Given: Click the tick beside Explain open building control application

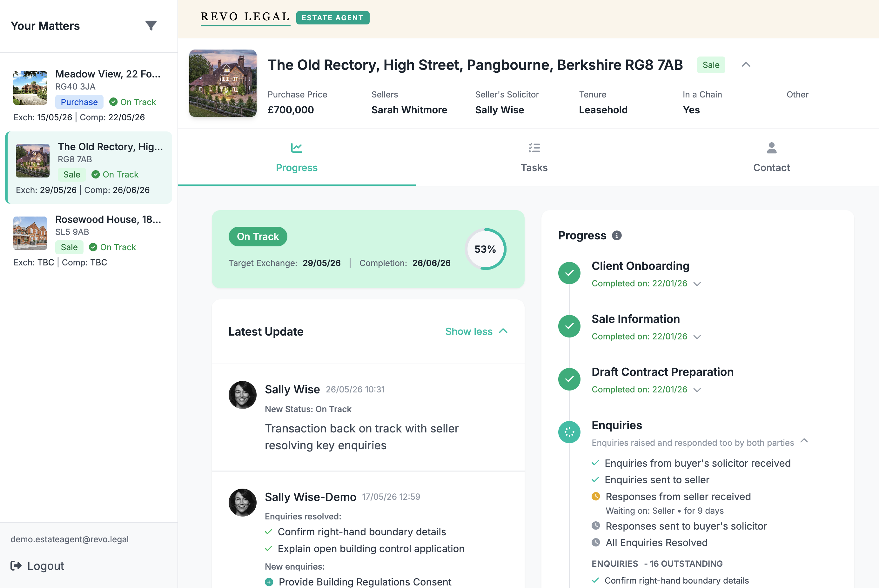Looking at the screenshot, I should 268,548.
